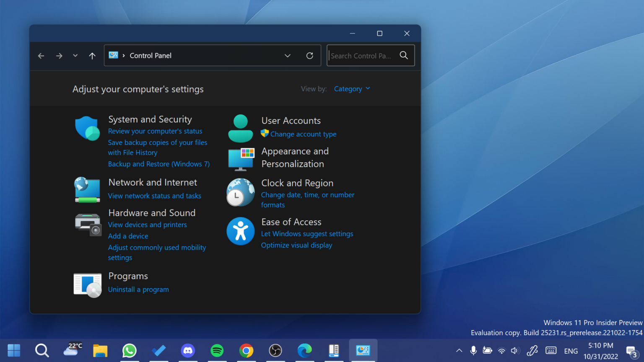Open Discord from the taskbar
644x362 pixels.
pos(188,351)
